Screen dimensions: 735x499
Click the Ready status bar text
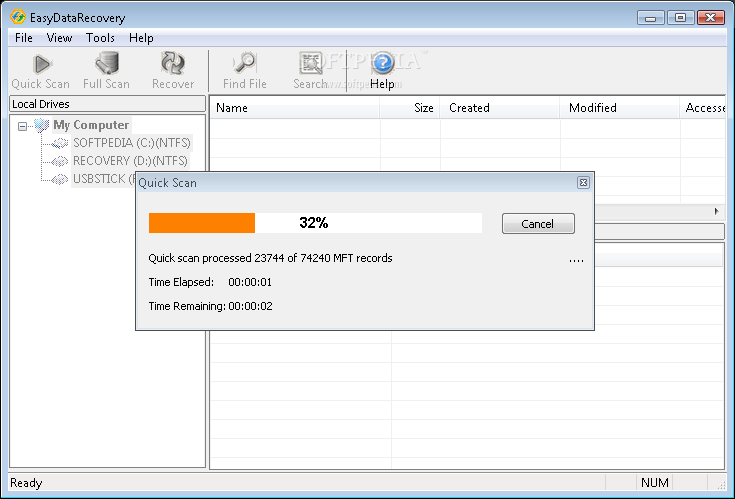coord(26,483)
